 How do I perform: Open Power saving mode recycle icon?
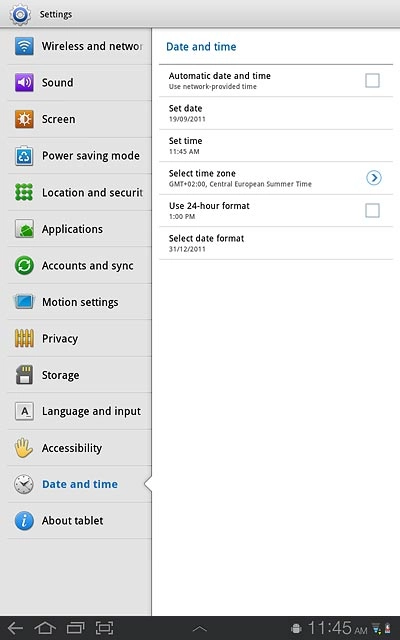(x=24, y=156)
